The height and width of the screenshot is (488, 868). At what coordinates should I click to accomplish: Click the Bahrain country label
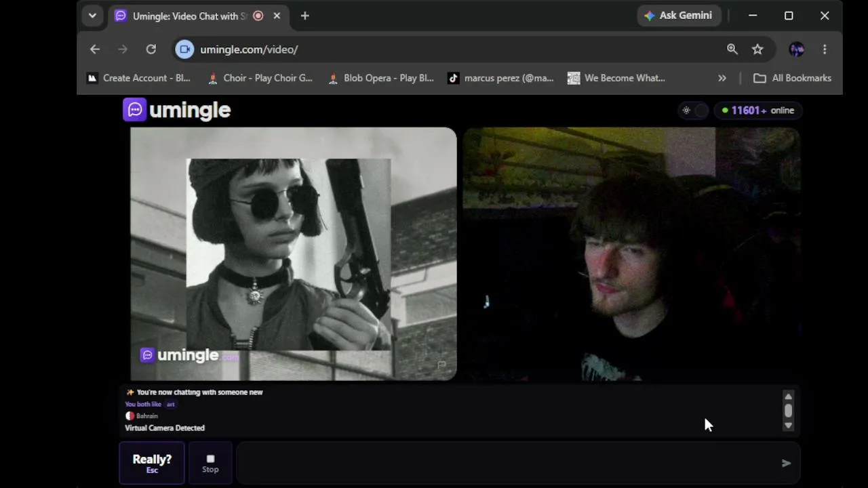(142, 416)
